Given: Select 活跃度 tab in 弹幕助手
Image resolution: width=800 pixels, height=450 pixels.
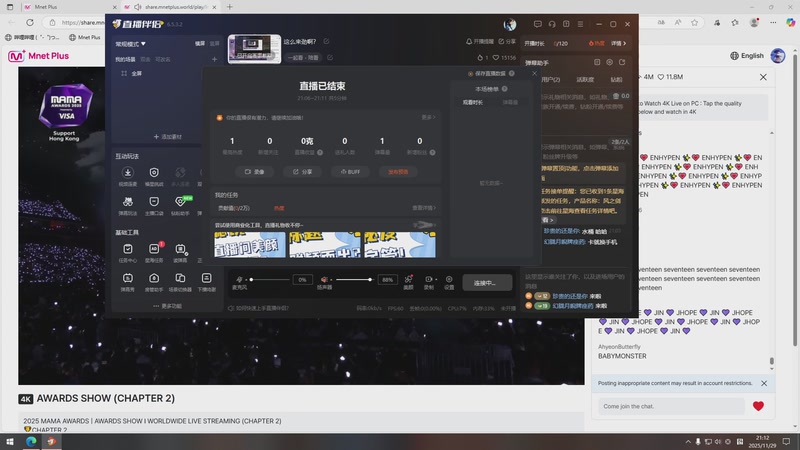Looking at the screenshot, I should [585, 80].
